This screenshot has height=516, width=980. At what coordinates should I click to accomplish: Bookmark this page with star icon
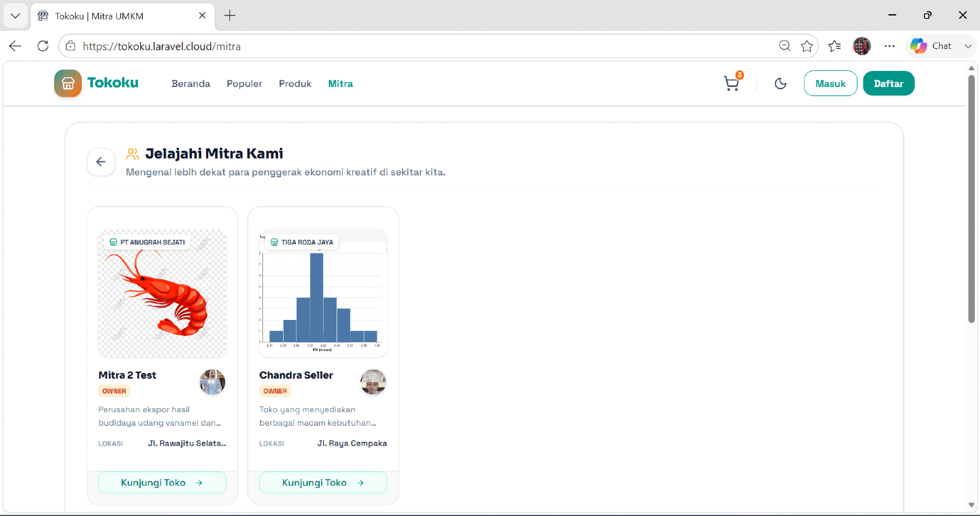click(807, 46)
